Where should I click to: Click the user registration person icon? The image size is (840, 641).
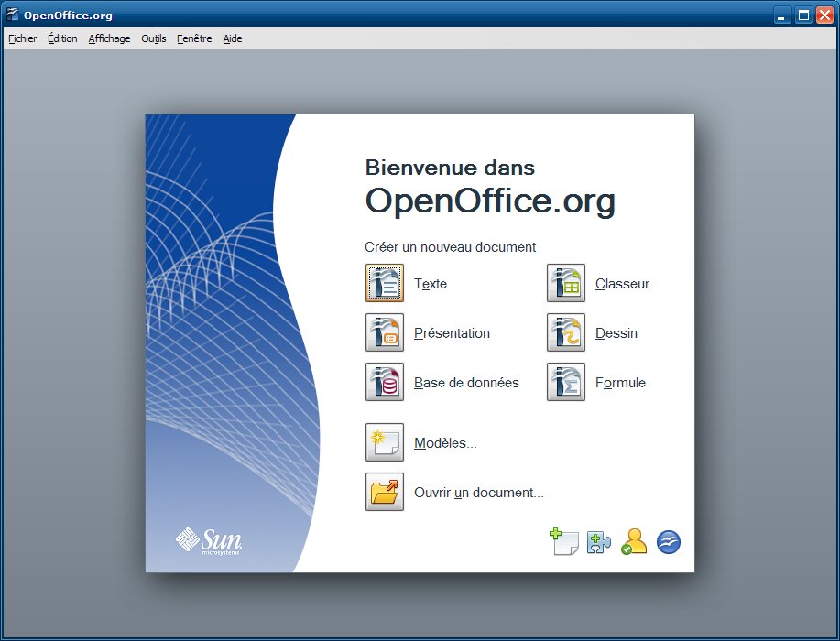634,542
